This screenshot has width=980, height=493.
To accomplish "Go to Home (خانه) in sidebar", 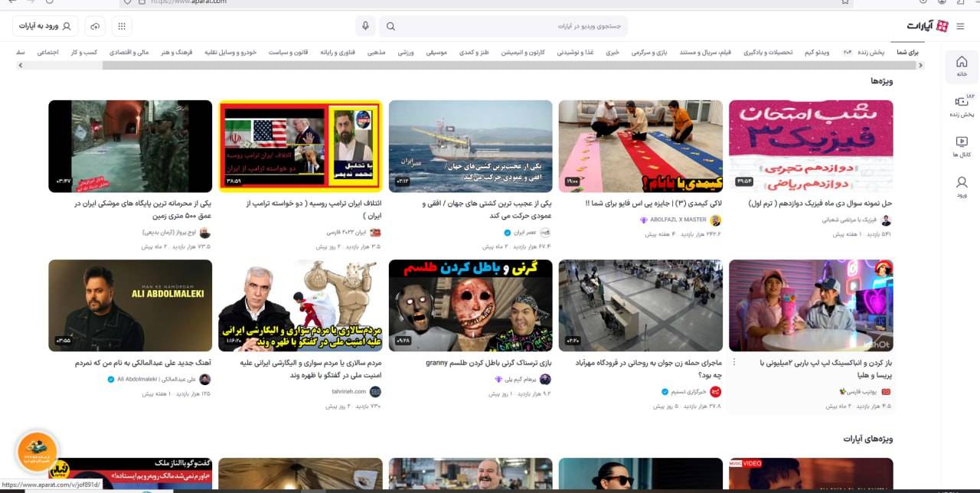I will 962,66.
